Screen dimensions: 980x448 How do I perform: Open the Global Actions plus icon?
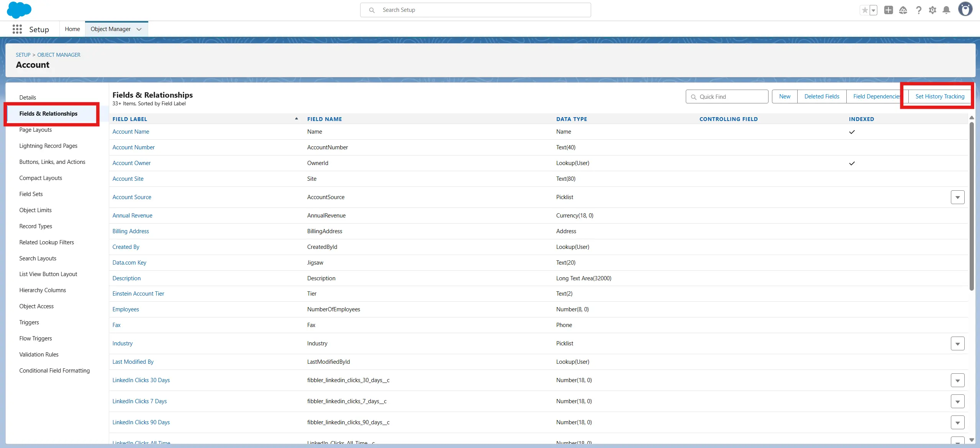pyautogui.click(x=888, y=10)
